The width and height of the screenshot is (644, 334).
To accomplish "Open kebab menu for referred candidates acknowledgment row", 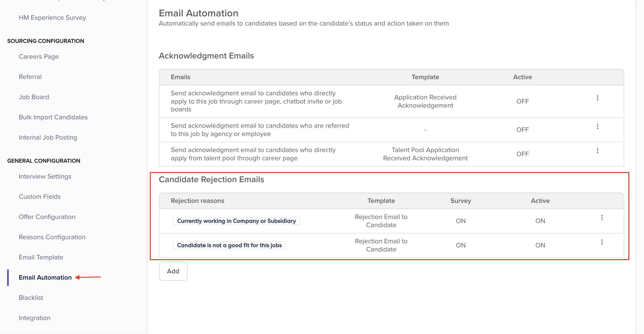I will pyautogui.click(x=598, y=126).
